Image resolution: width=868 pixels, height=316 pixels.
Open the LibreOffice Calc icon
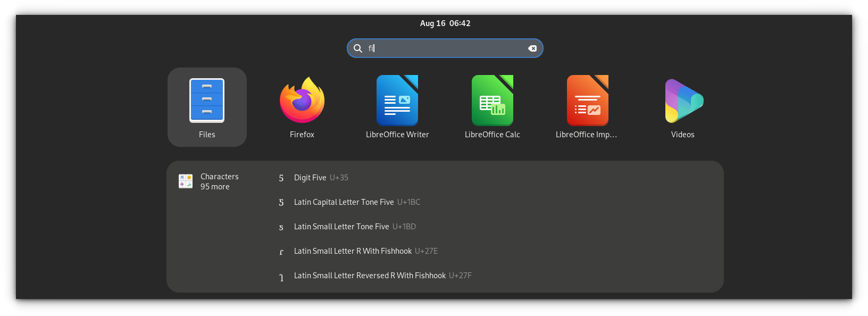(493, 101)
